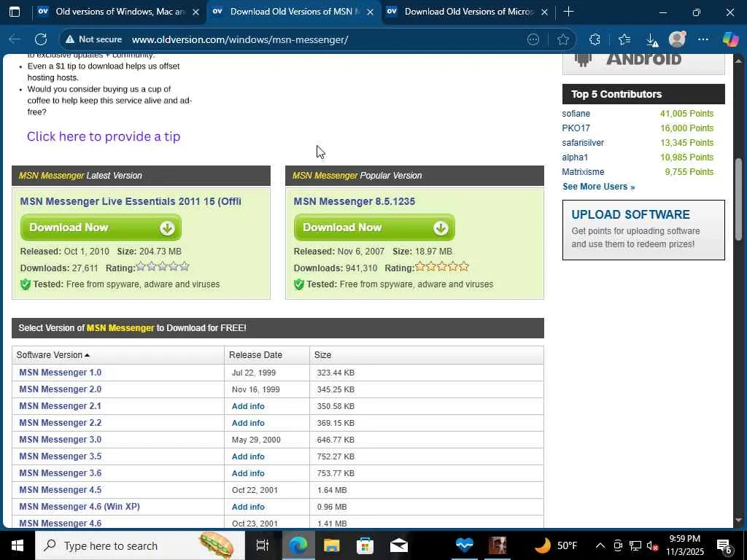Open MSN Messenger 4.6 (Win XP) link
The width and height of the screenshot is (747, 560).
coord(80,507)
